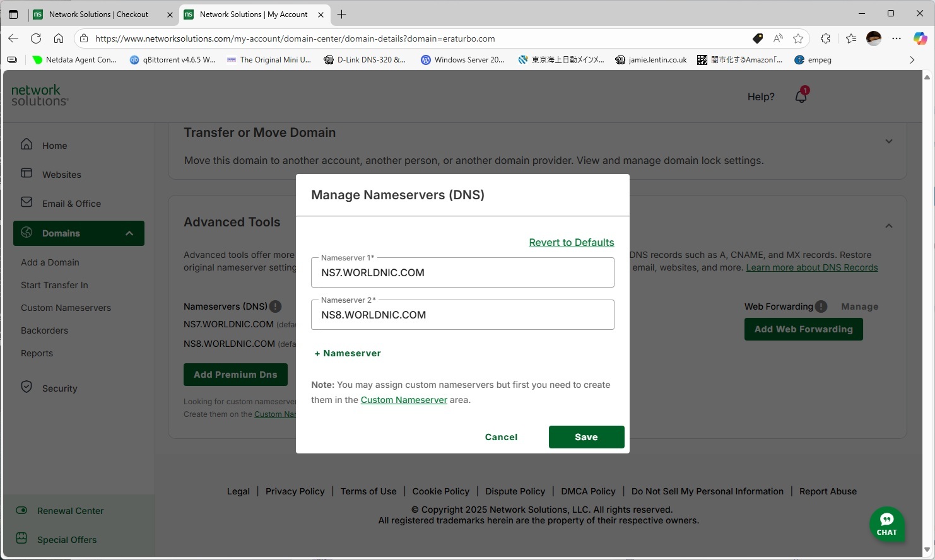Open the Copilot icon in the toolbar
This screenshot has height=560, width=935.
(x=920, y=38)
